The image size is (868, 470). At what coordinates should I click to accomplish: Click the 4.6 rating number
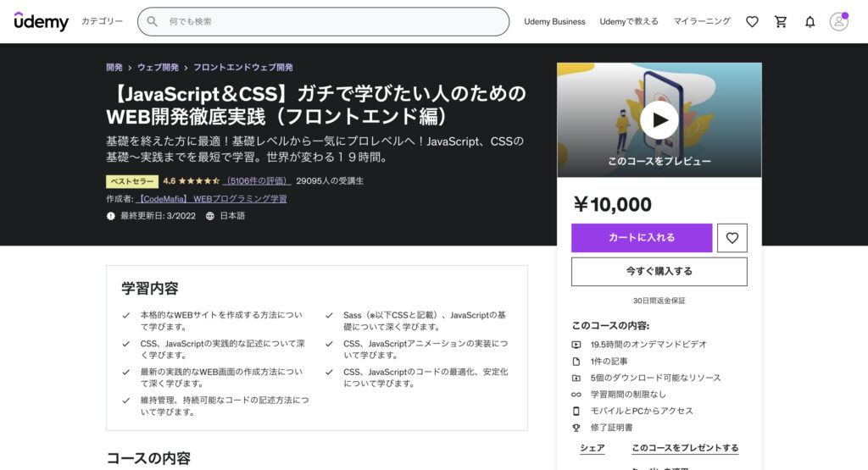point(169,181)
